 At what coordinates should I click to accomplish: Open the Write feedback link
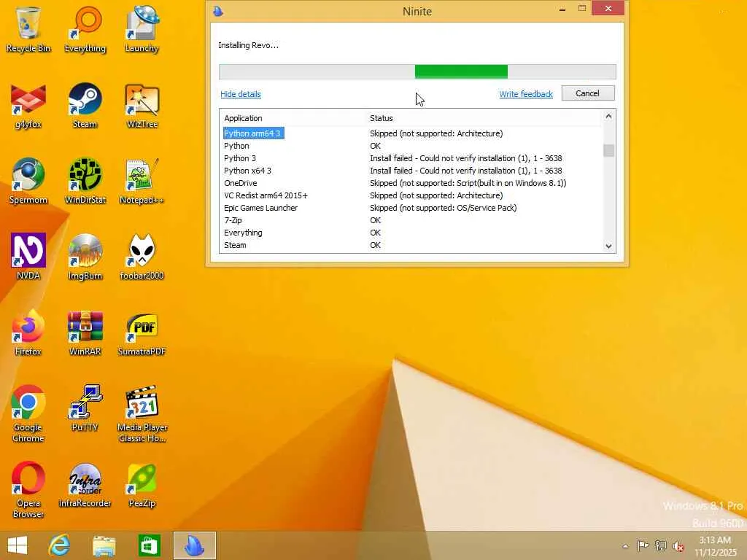click(x=526, y=94)
